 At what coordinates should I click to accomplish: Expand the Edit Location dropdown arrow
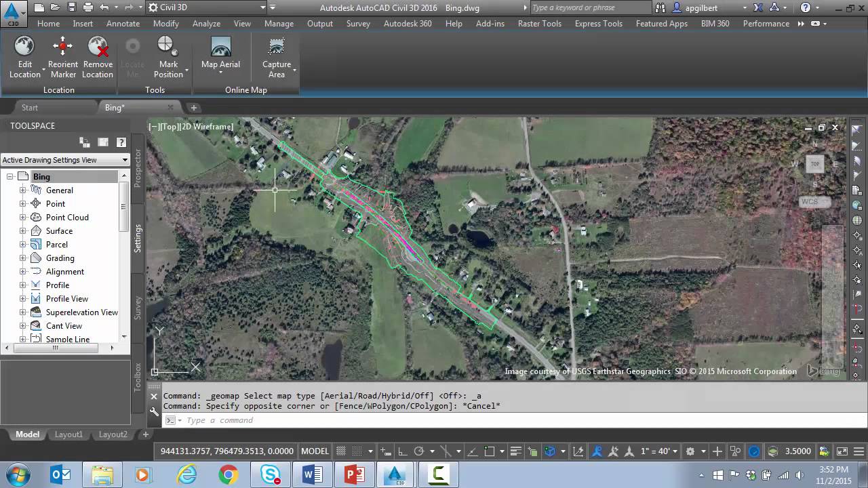[x=43, y=70]
